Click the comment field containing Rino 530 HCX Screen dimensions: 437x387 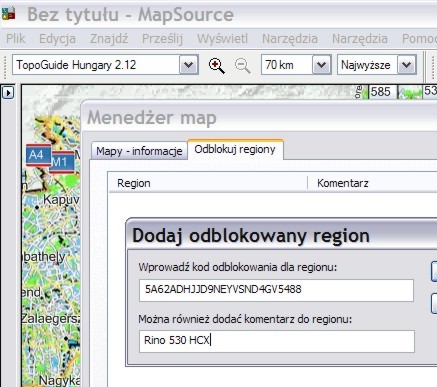coord(277,341)
